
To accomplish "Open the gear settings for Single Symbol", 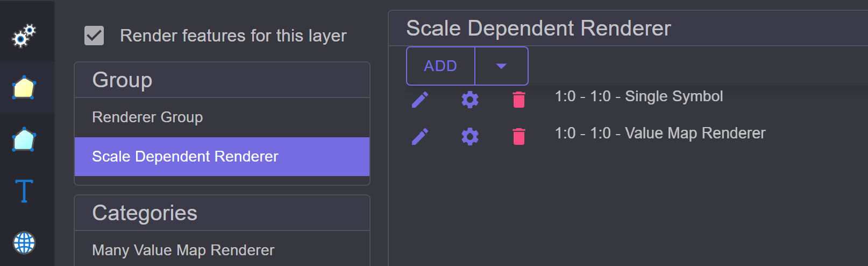I will [x=470, y=100].
